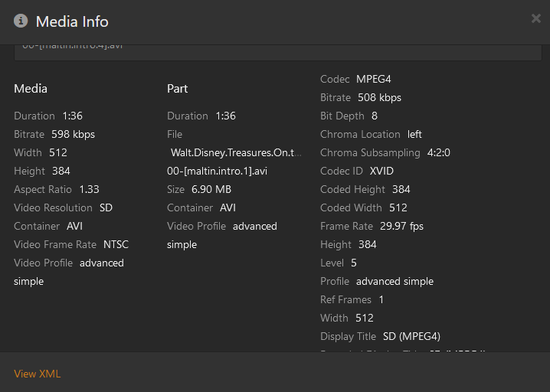Select the Display Title value SD (MPEG4)

411,336
